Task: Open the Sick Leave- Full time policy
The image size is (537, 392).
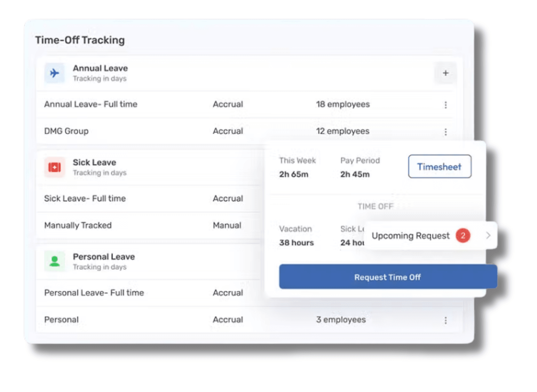Action: [85, 199]
